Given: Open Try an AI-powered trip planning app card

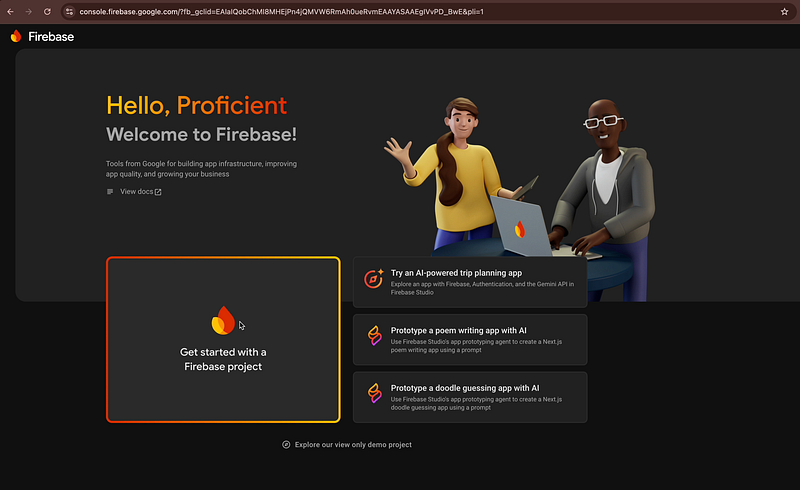Looking at the screenshot, I should click(x=470, y=282).
